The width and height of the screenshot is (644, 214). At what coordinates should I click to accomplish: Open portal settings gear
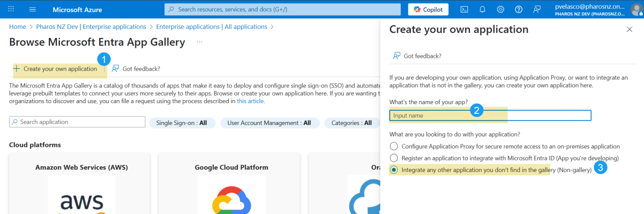click(x=500, y=9)
